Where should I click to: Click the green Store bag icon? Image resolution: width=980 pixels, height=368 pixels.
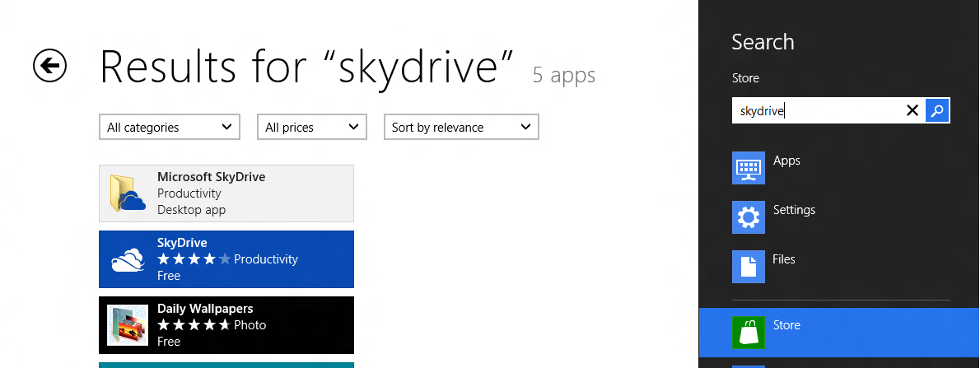tap(748, 333)
